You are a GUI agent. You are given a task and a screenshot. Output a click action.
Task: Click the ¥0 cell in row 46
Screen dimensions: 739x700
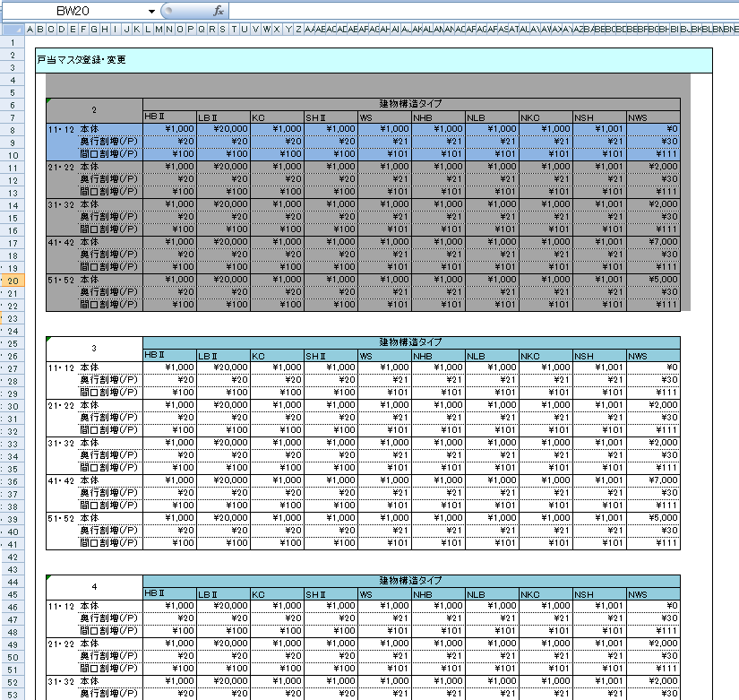(653, 606)
